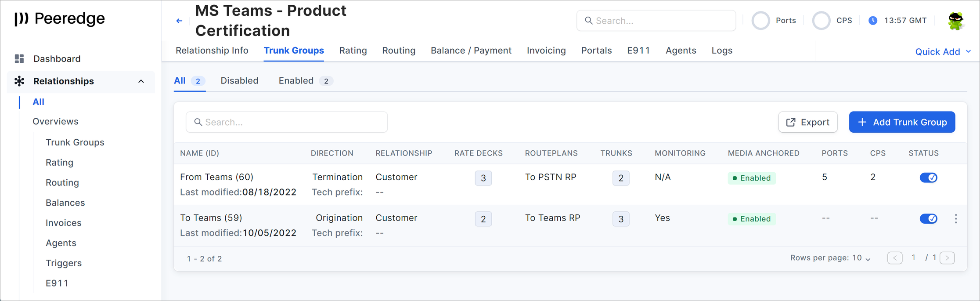Open E911 in the sidebar

[57, 283]
